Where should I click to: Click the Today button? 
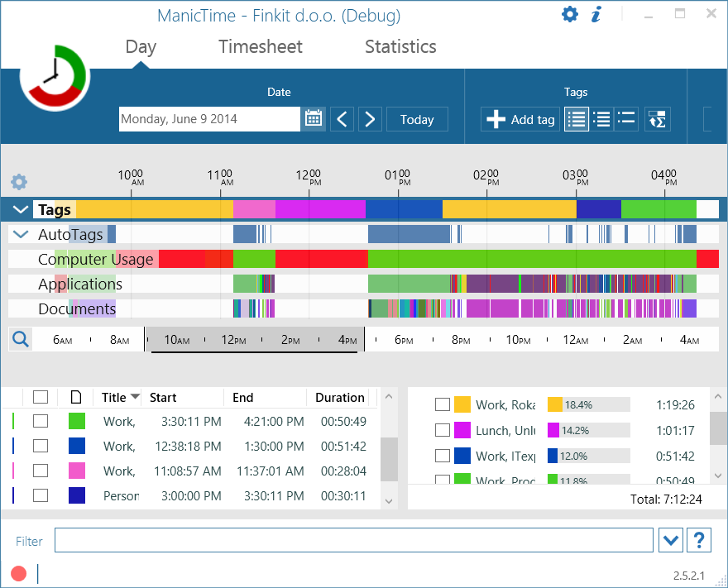[417, 119]
